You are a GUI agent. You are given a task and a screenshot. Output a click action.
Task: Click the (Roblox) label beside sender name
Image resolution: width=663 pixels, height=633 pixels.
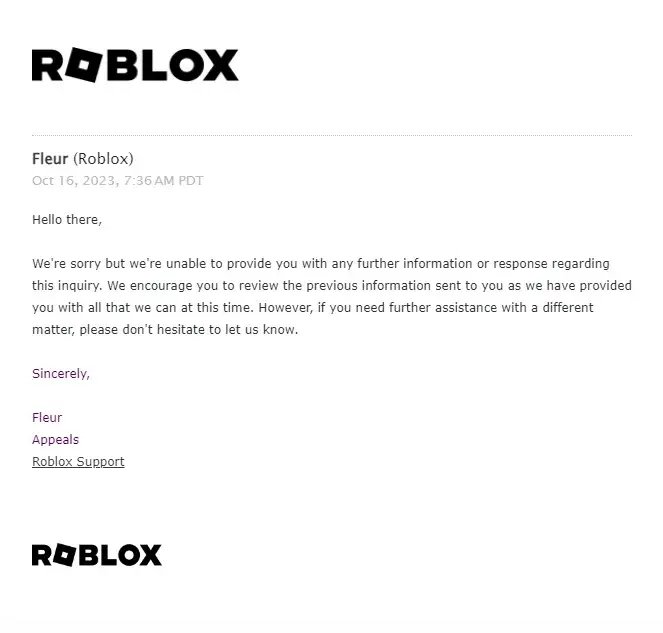coord(103,159)
